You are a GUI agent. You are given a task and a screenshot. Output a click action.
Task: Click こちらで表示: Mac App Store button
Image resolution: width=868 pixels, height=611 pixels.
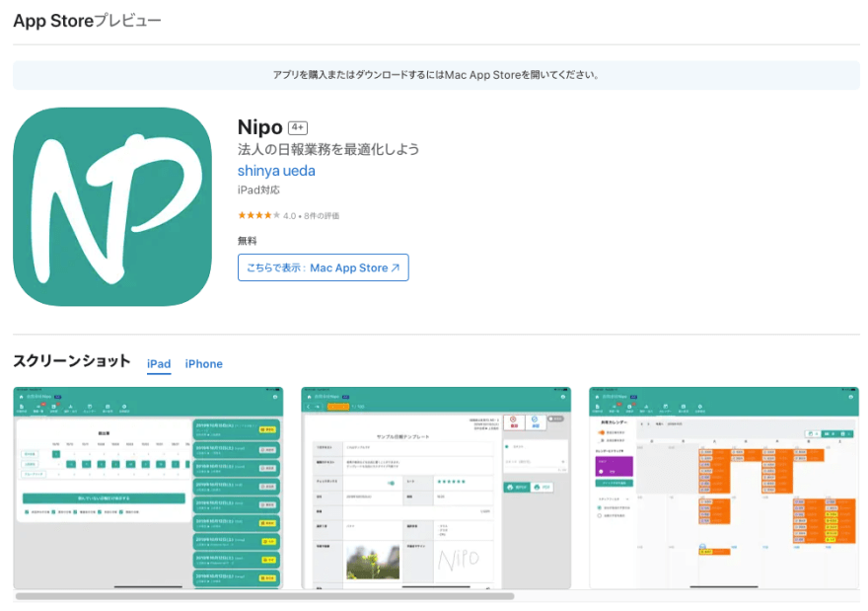[324, 267]
